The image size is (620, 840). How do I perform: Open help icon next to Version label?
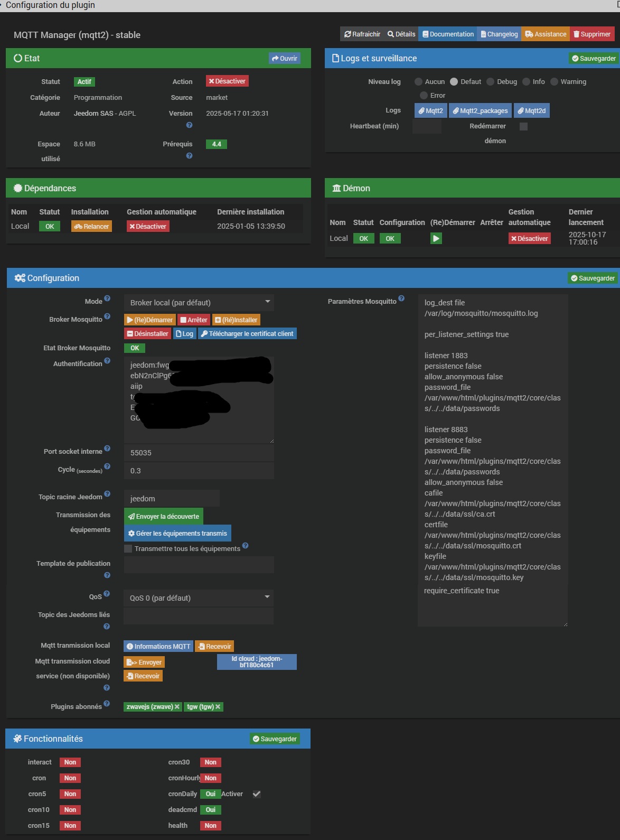click(x=189, y=125)
